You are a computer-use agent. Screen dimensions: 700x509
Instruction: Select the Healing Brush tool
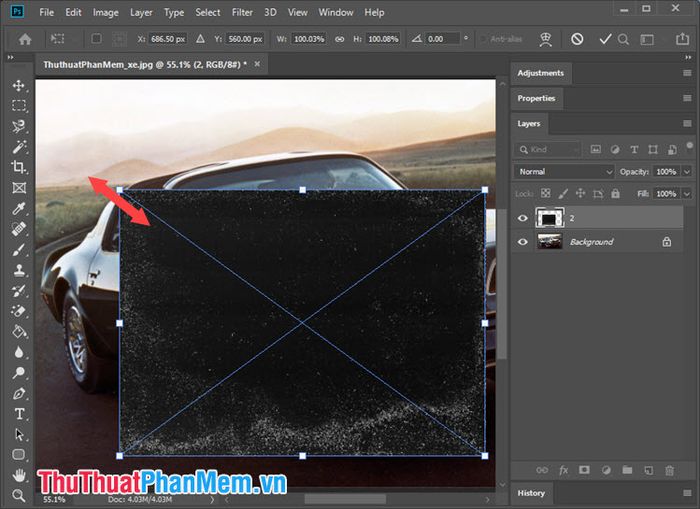point(19,229)
